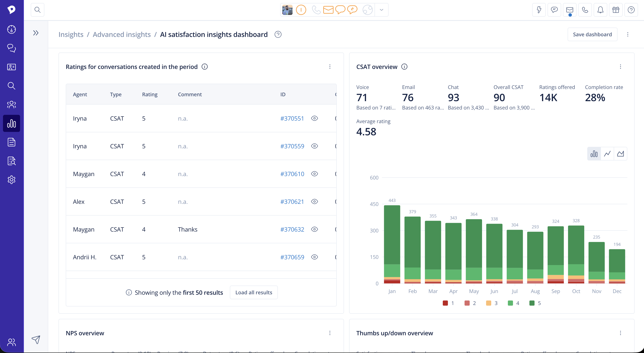The width and height of the screenshot is (644, 353).
Task: Open the contacts card sidebar icon
Action: (x=12, y=67)
